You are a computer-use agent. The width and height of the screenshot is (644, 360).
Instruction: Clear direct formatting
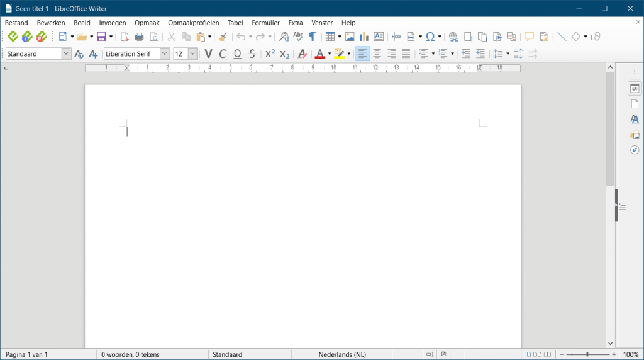(303, 54)
